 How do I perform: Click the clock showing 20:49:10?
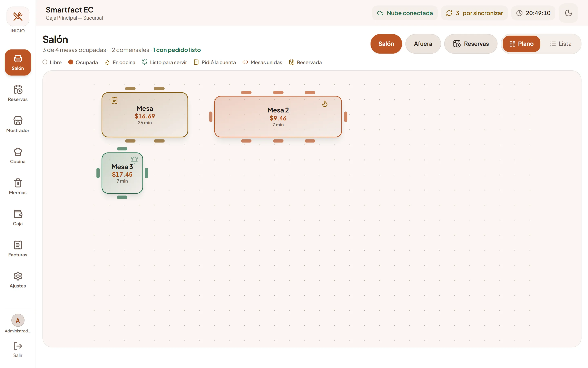(x=533, y=13)
